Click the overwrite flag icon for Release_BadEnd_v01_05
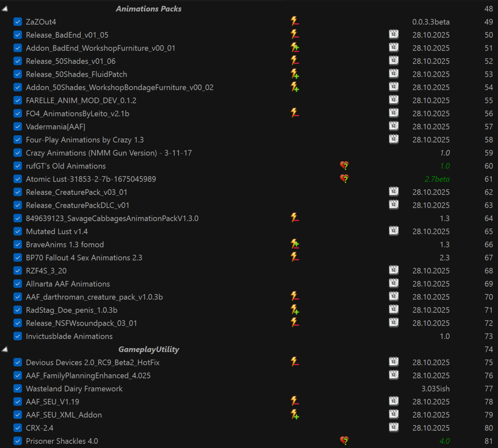This screenshot has height=448, width=498. pos(295,34)
